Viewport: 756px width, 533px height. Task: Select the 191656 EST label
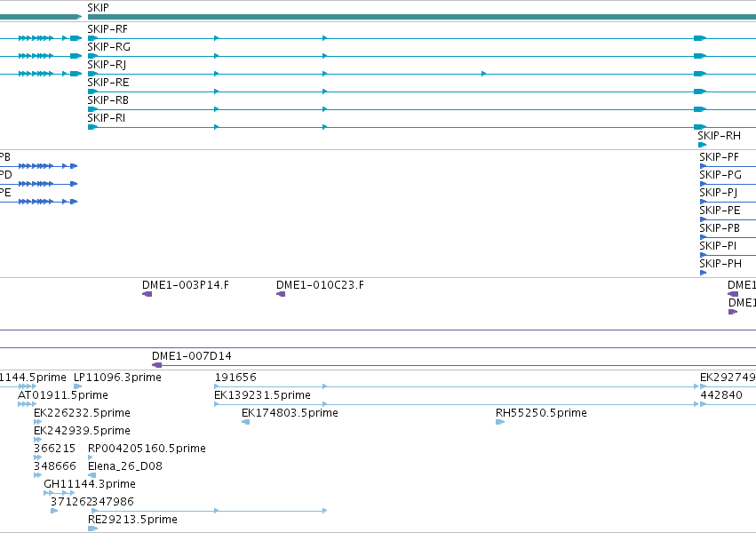[235, 378]
